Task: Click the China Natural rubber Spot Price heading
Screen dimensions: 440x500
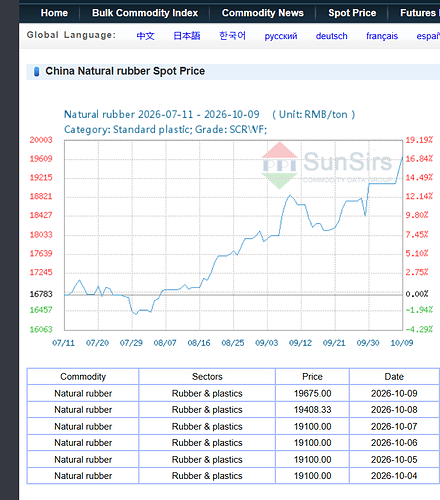Action: pyautogui.click(x=125, y=71)
